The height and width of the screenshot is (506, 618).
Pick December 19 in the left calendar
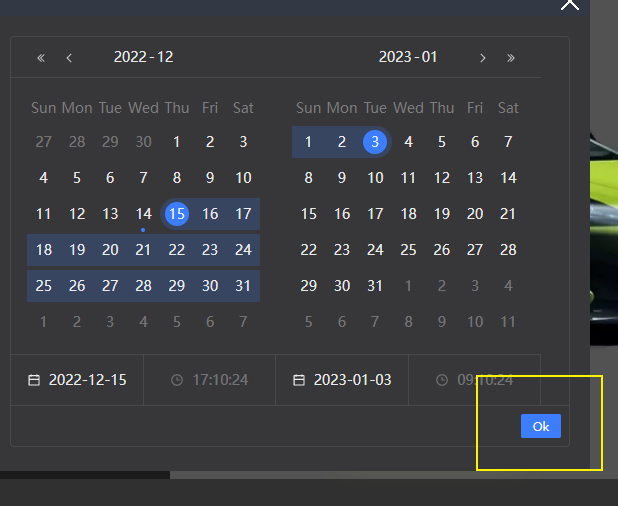pyautogui.click(x=77, y=250)
